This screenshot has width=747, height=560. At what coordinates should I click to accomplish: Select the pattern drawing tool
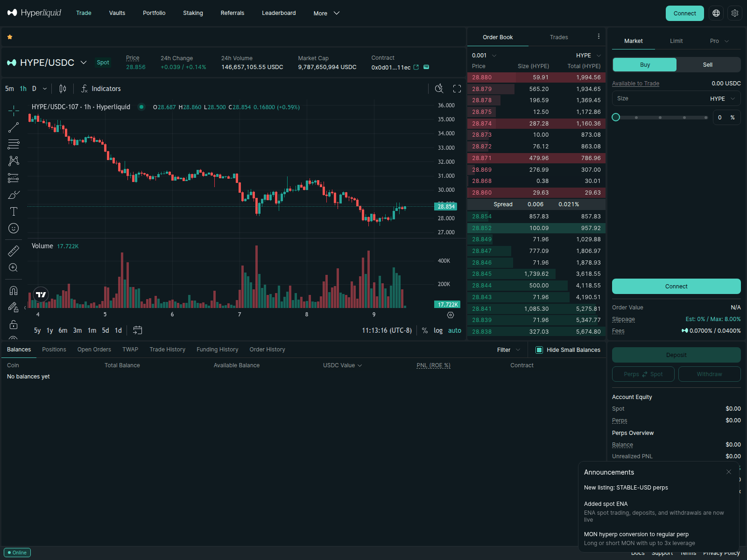(x=14, y=161)
